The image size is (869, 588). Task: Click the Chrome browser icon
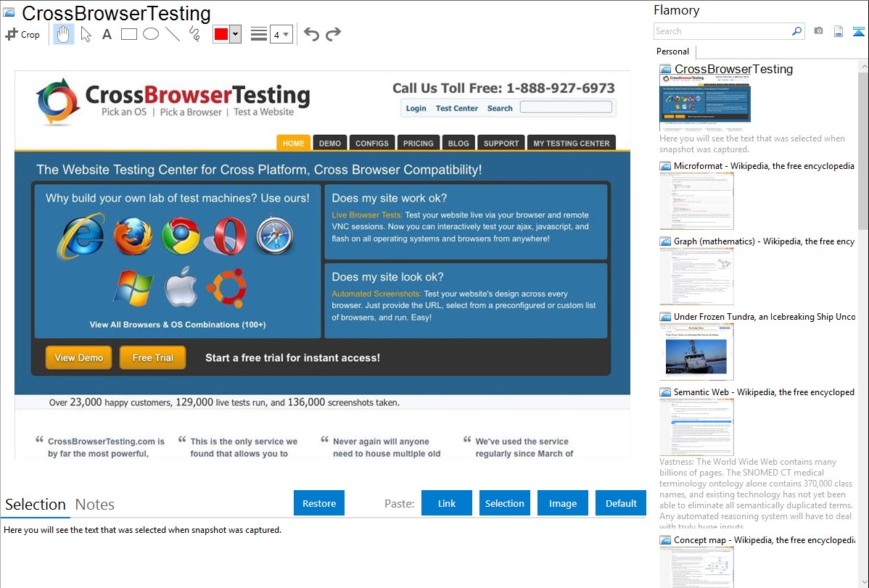click(x=181, y=236)
